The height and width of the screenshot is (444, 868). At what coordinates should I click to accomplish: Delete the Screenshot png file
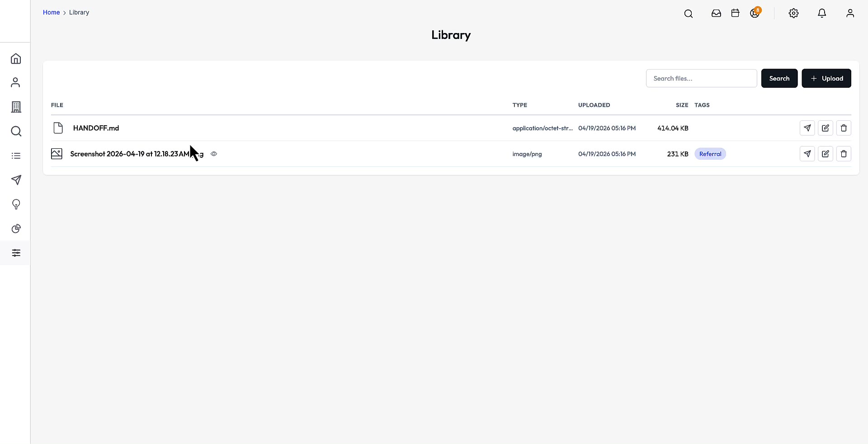844,154
